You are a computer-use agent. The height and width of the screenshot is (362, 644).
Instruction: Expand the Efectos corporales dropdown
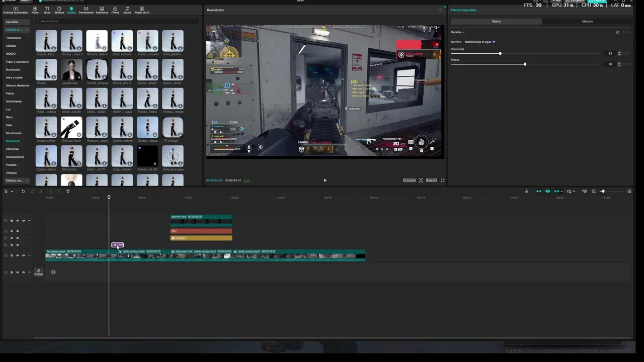(x=17, y=180)
